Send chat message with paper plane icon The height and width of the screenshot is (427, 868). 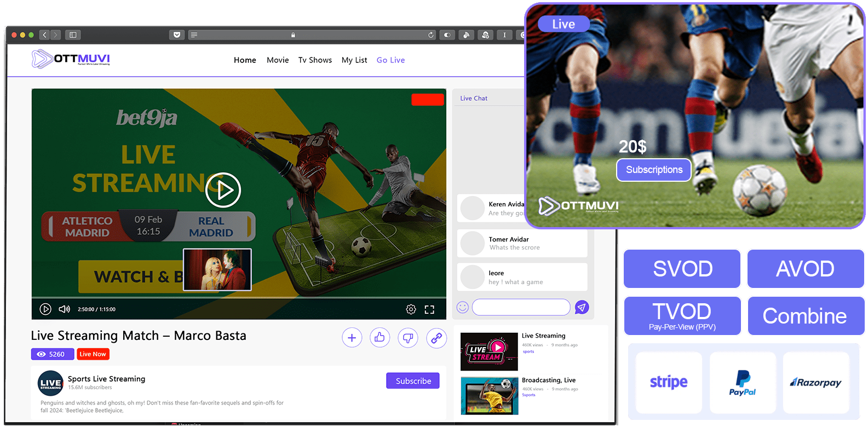point(582,307)
